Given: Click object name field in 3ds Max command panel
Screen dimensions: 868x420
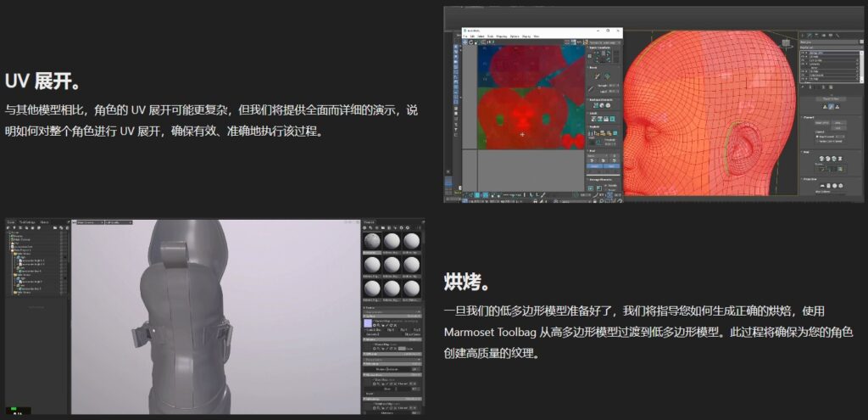Looking at the screenshot, I should click(x=829, y=42).
